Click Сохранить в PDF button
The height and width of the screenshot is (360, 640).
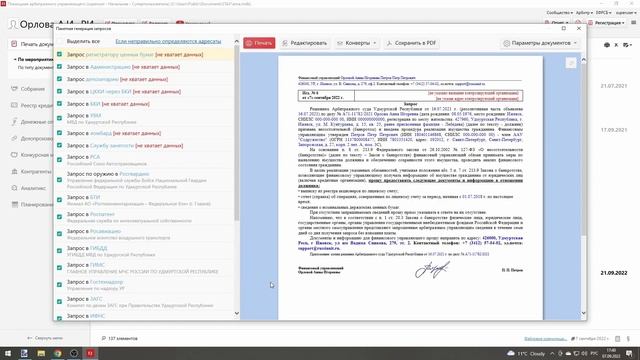pos(411,43)
